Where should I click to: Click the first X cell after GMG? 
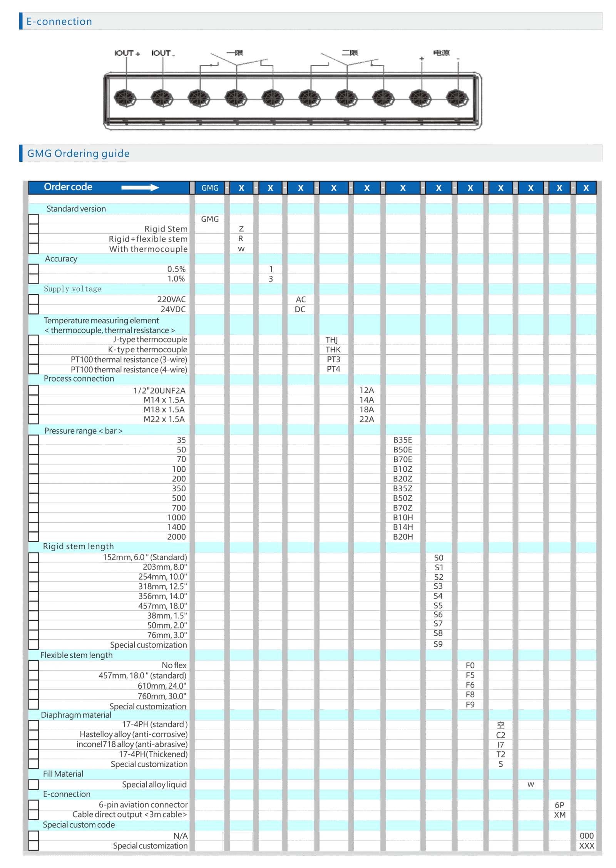point(241,188)
